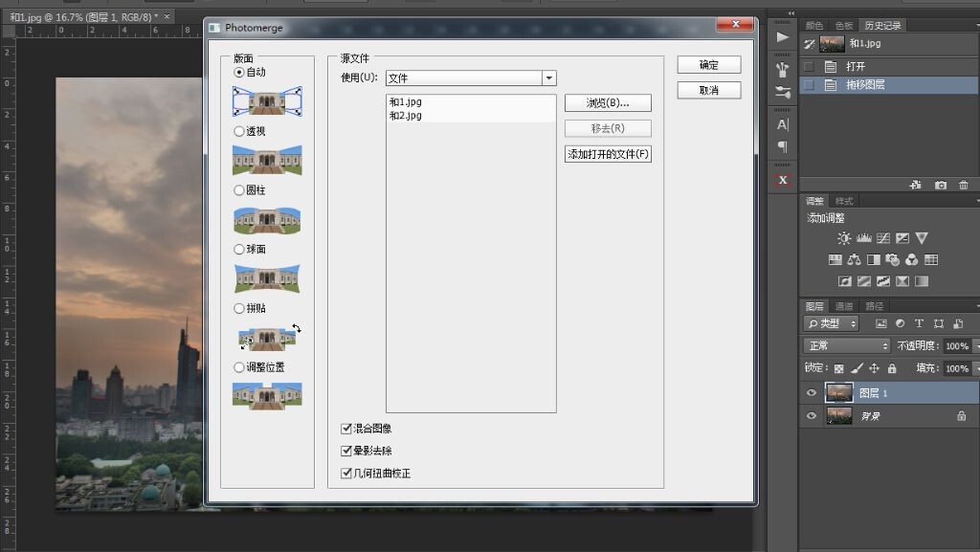Filter layers by shape layers

point(938,323)
